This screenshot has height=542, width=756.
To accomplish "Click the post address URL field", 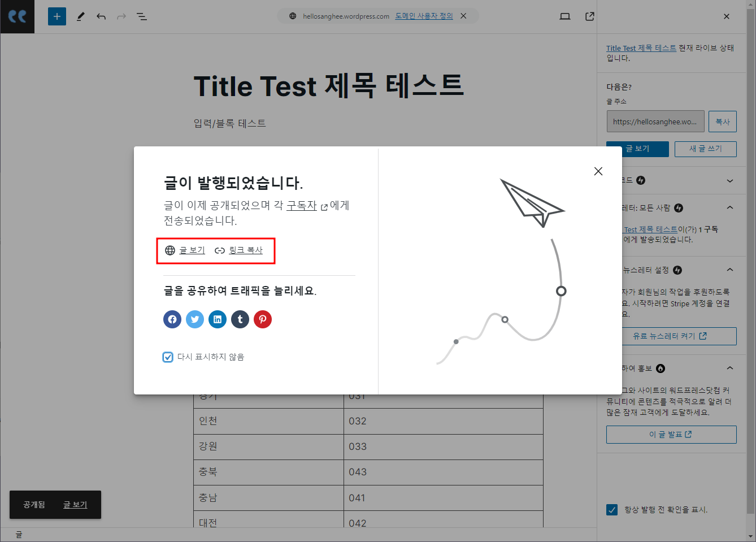I will coord(655,122).
